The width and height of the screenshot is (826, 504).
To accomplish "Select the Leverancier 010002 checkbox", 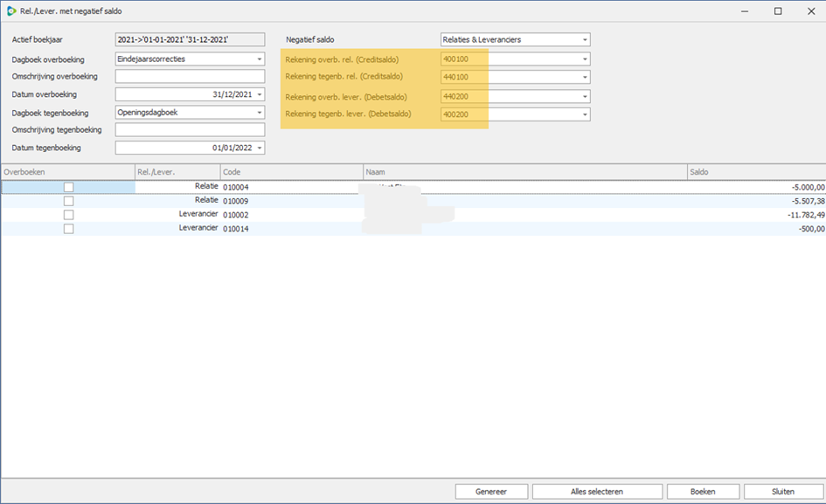I will (x=68, y=215).
